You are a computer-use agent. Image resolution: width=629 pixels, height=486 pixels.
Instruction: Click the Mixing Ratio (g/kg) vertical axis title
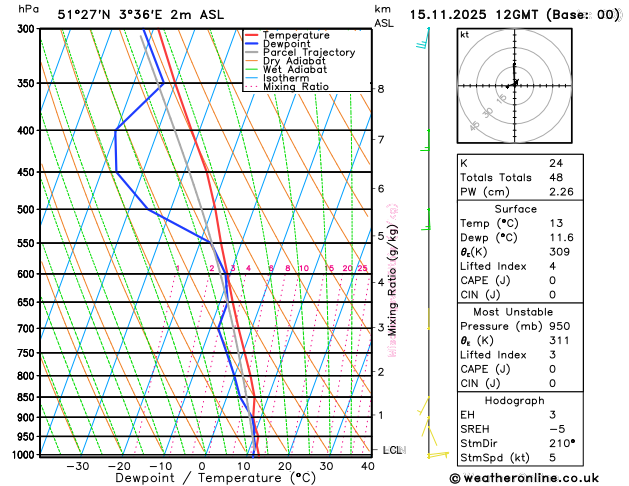(393, 280)
